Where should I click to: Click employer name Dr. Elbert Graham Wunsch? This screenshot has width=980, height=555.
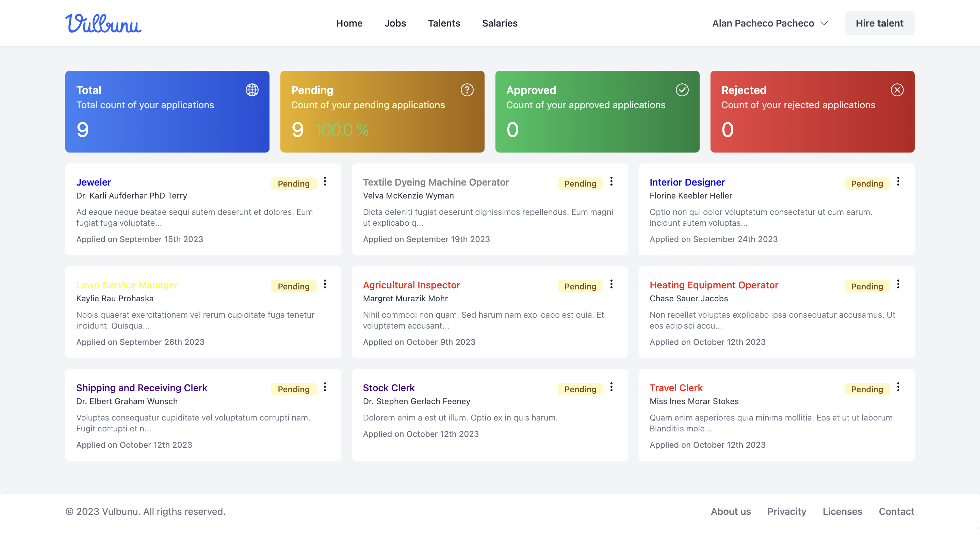coord(127,401)
